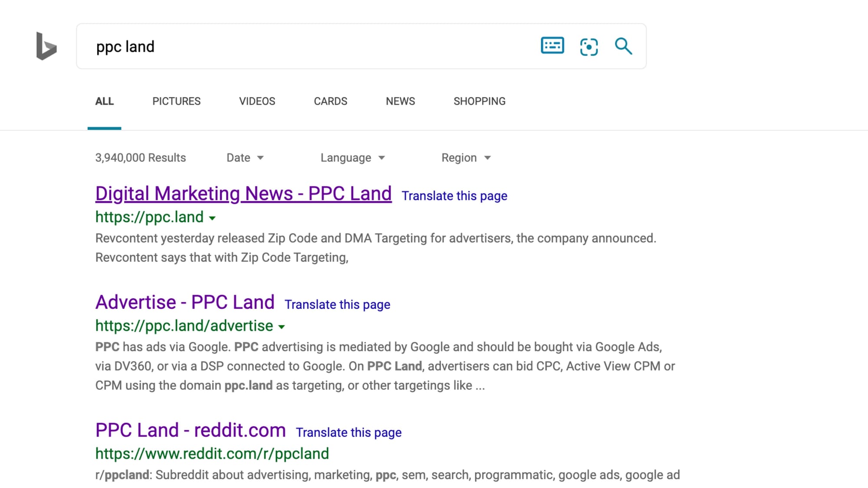
Task: Click the 'r/ppcland: Subreddit about advertising' snippet
Action: (388, 475)
